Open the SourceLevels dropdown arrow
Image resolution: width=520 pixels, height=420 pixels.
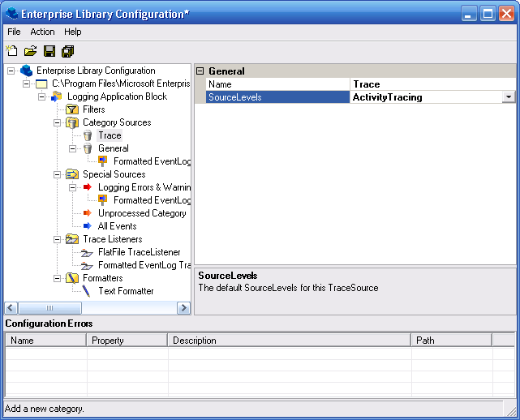509,97
